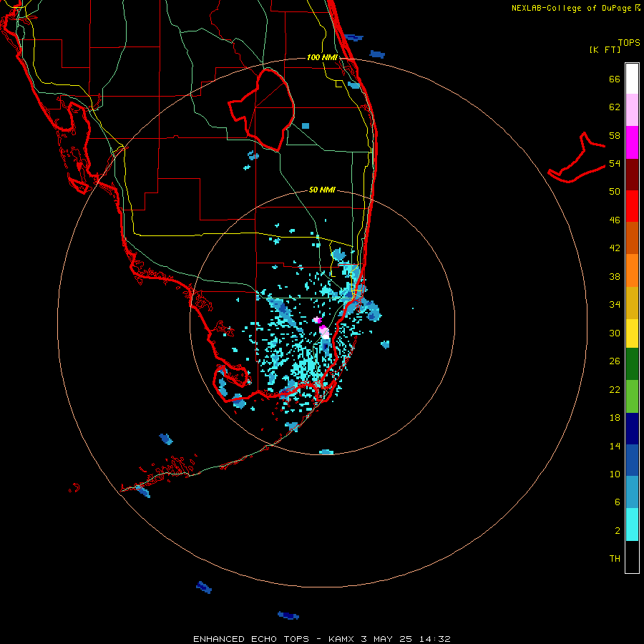
Task: Click the black TH swatch at the legend bottom
Action: pos(632,557)
